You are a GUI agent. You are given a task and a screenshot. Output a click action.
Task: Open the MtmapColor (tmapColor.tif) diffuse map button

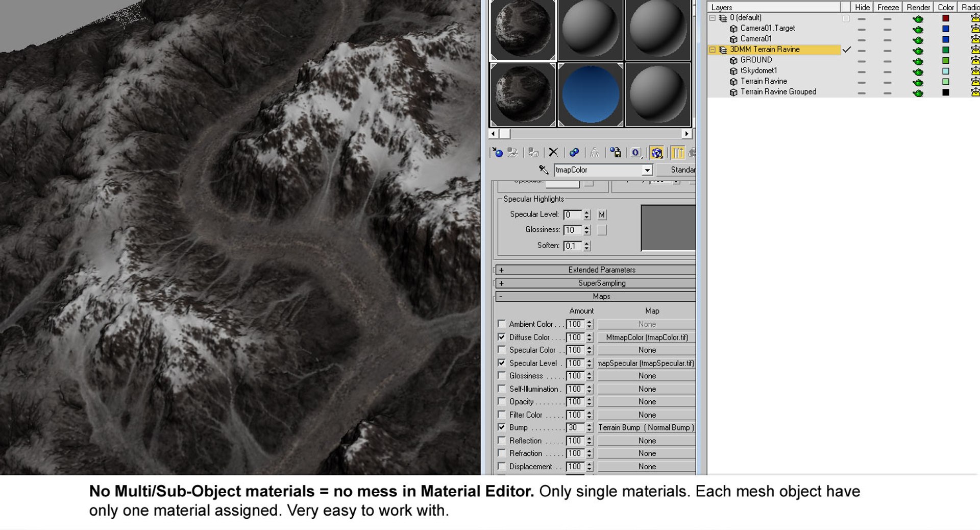647,337
